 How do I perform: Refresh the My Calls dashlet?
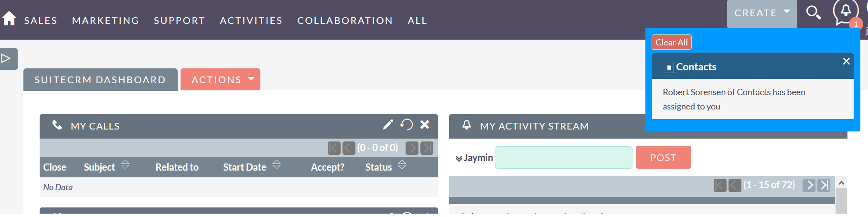point(407,125)
